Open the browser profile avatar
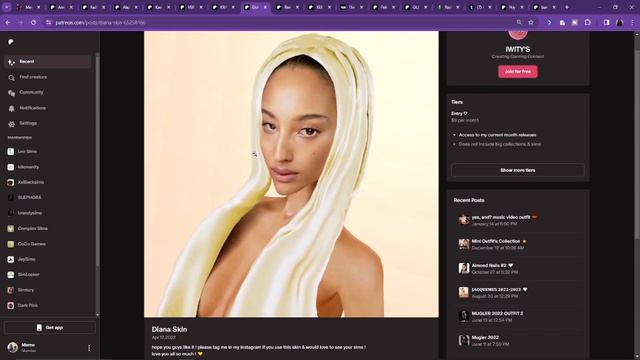 pyautogui.click(x=620, y=22)
